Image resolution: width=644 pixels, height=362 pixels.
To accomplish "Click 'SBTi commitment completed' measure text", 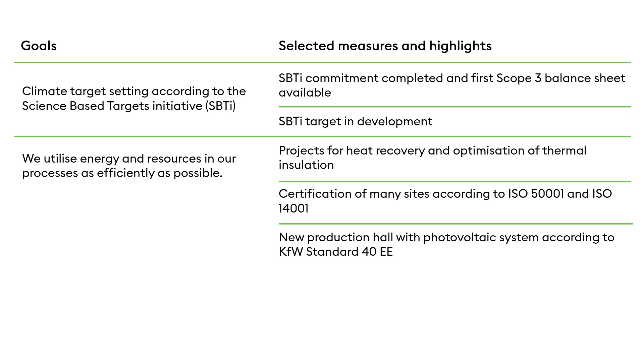I will tap(451, 78).
